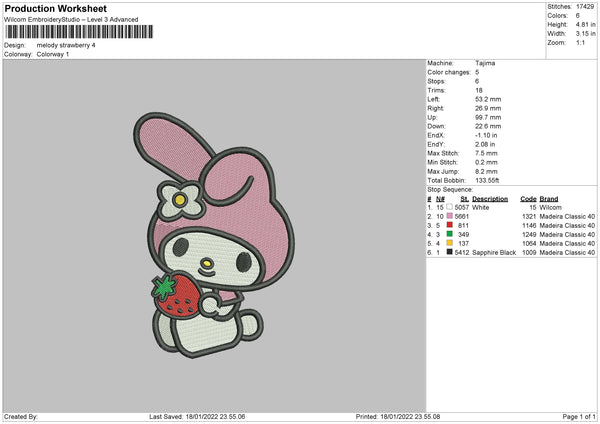Click the Up value '99.7 mm'
The width and height of the screenshot is (600, 424).
pos(488,117)
